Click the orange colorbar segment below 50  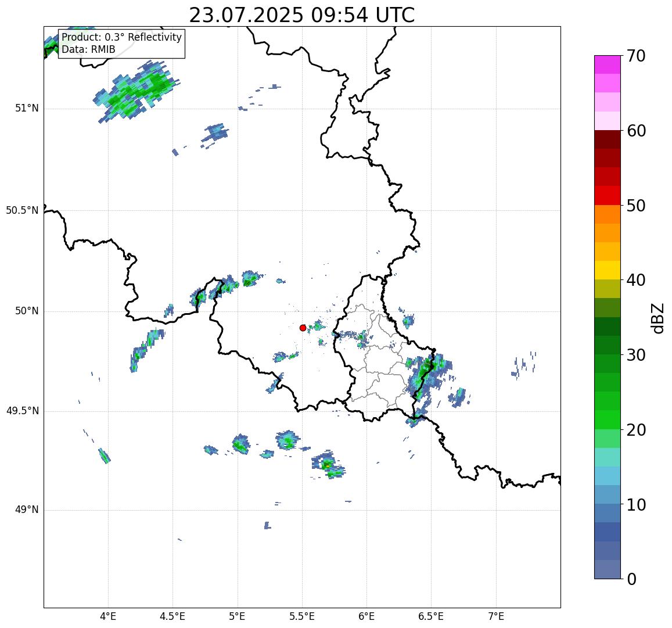pyautogui.click(x=608, y=214)
